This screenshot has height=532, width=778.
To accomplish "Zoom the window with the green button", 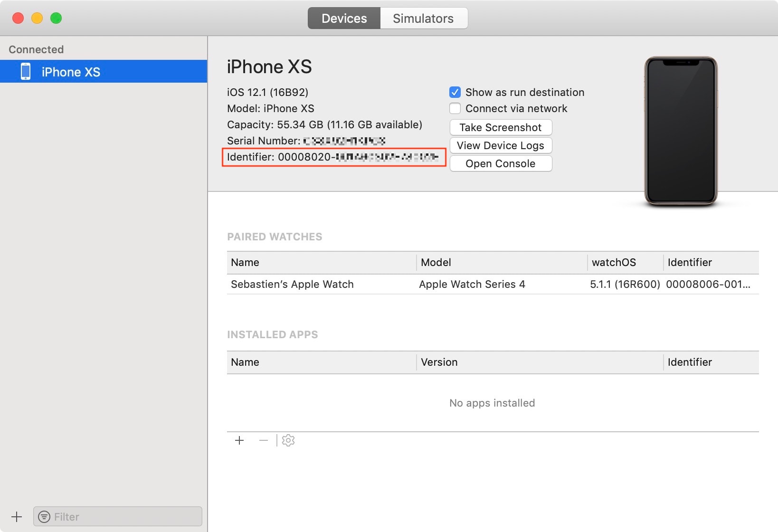I will coord(56,18).
